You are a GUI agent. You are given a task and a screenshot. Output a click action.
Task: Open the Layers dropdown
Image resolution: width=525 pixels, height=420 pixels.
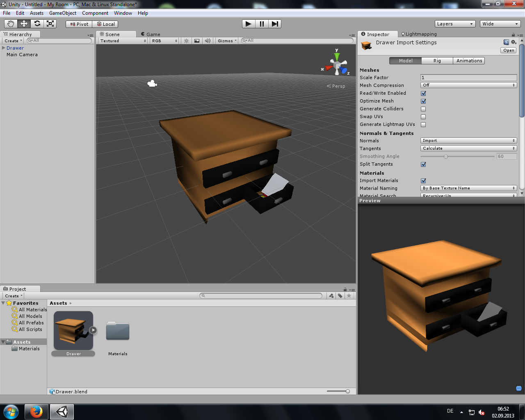tap(455, 24)
